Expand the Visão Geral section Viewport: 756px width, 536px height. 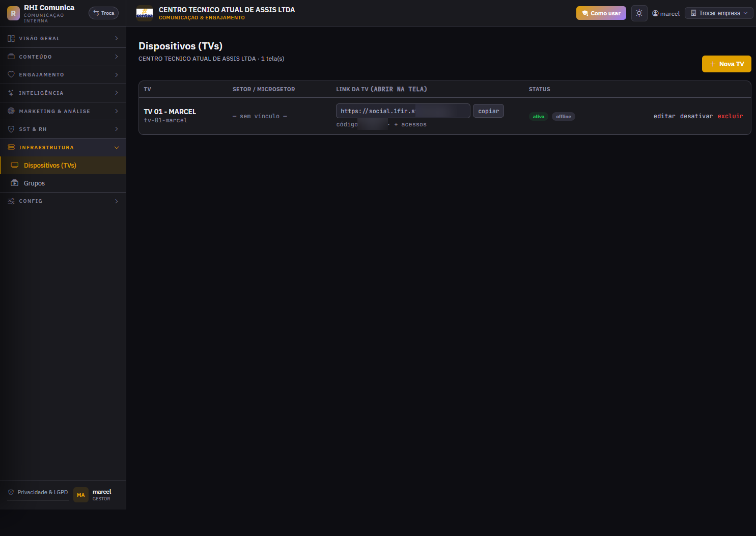pos(63,38)
